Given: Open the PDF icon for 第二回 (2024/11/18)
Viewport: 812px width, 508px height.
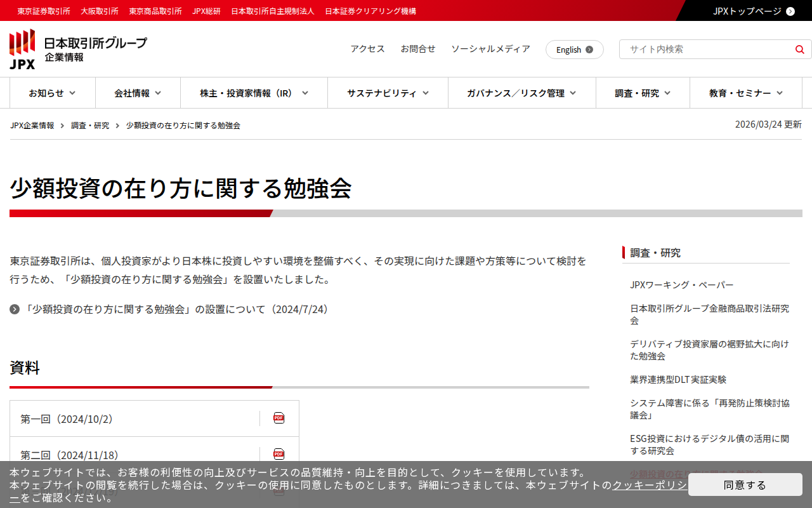Looking at the screenshot, I should (278, 454).
